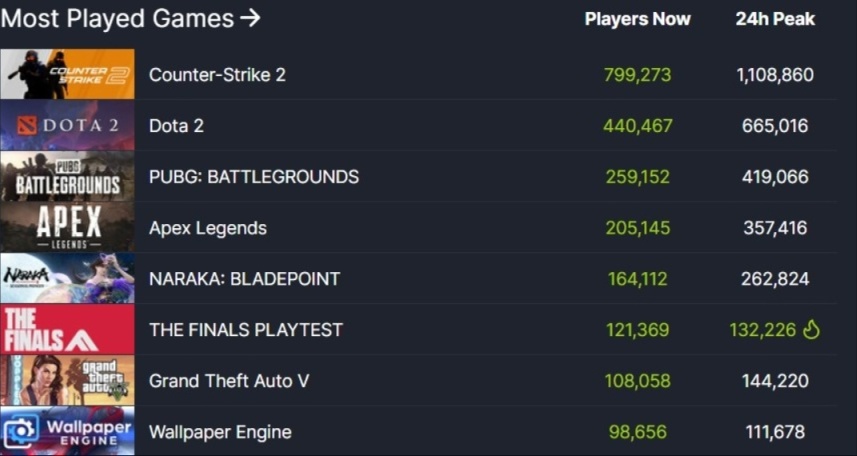Click NARAKA: BLADEPOINT game name
The image size is (857, 456).
tap(244, 279)
